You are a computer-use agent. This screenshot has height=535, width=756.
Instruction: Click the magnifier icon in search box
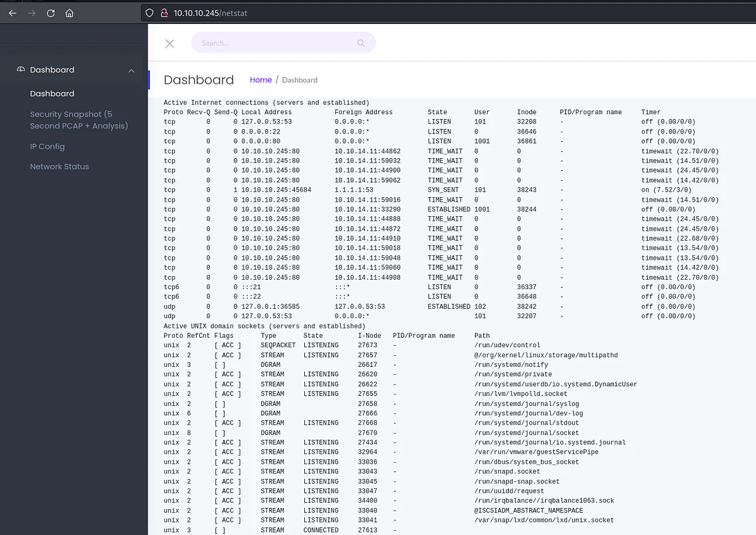pyautogui.click(x=361, y=43)
